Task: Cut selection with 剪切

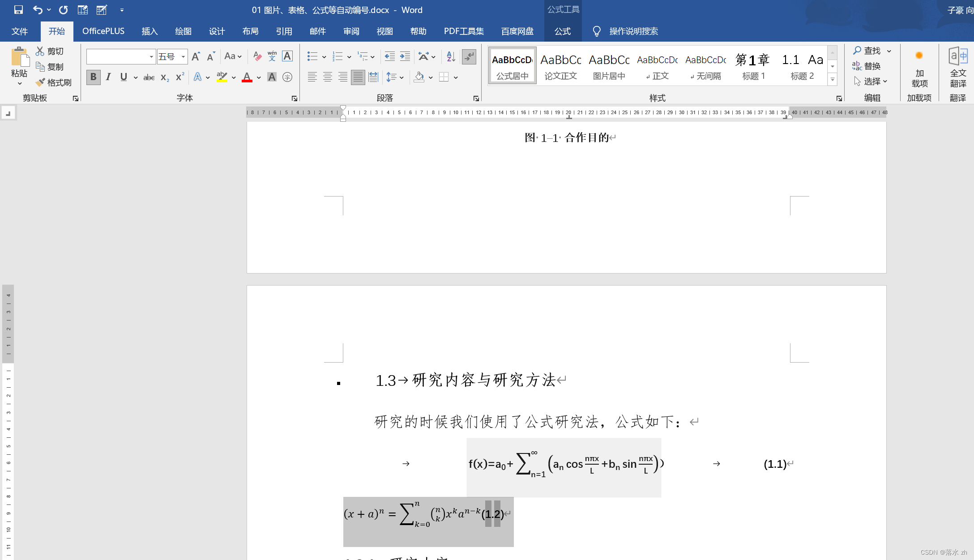Action: (x=50, y=51)
